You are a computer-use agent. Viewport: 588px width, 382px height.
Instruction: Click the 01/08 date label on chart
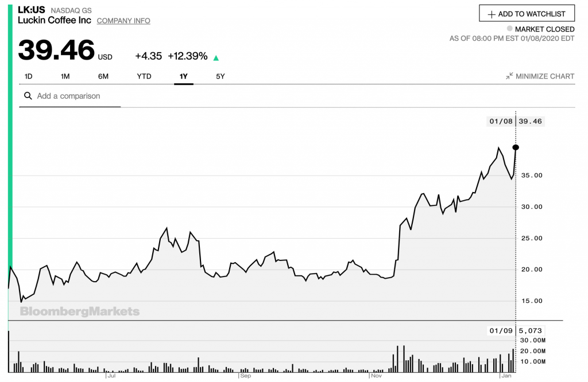(501, 122)
